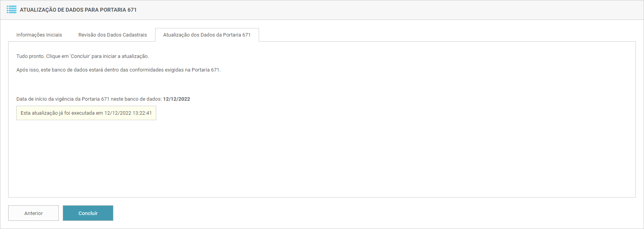Screen dimensions: 644x229
Task: Click the 13:22:41 timestamp in the notice
Action: 142,113
